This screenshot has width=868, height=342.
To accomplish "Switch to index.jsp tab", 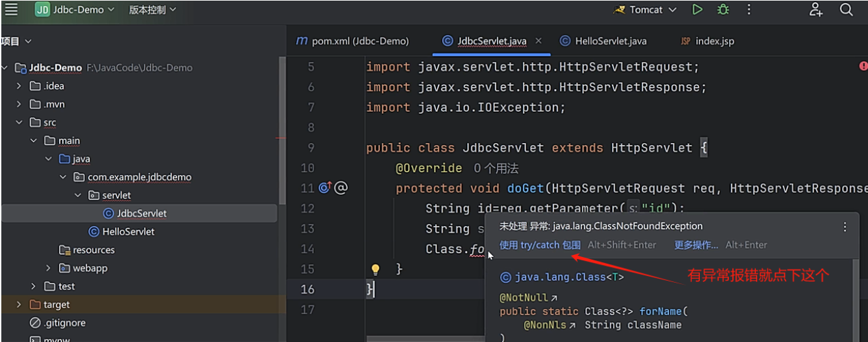I will click(708, 41).
